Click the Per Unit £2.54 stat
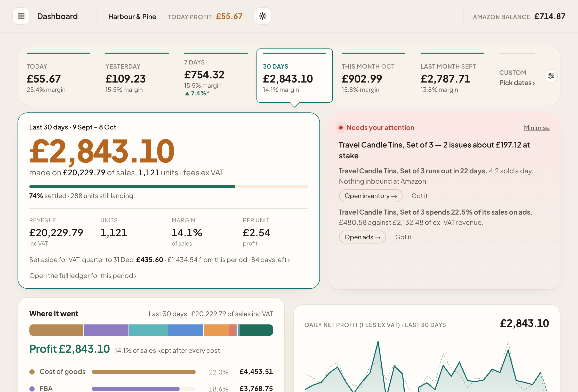 click(256, 232)
